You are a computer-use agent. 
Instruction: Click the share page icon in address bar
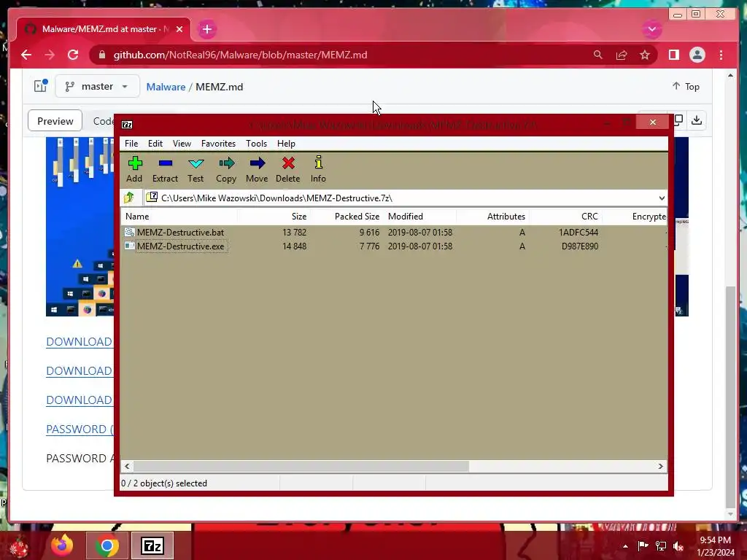[622, 55]
